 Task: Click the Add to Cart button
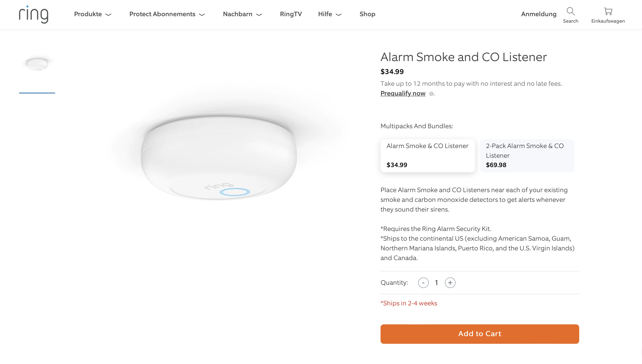coord(480,334)
